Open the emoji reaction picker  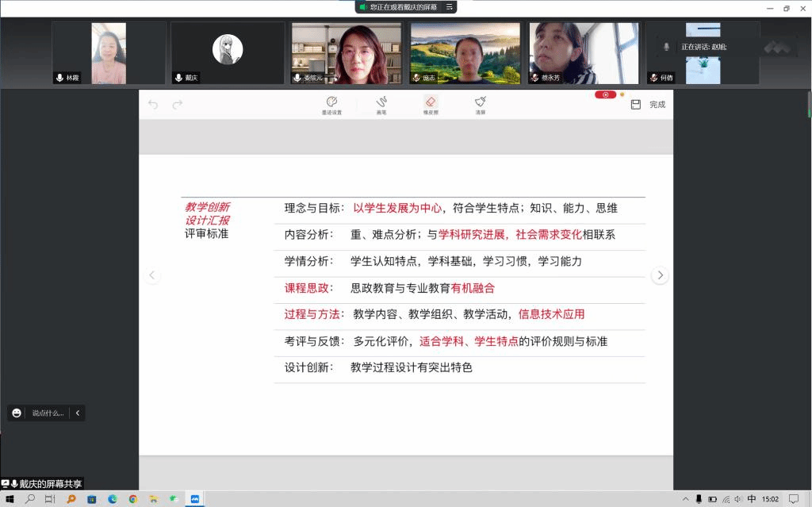click(x=17, y=413)
